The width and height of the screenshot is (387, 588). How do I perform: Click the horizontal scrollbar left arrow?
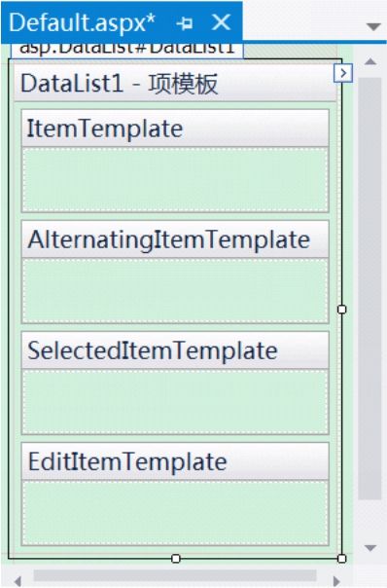pyautogui.click(x=18, y=581)
